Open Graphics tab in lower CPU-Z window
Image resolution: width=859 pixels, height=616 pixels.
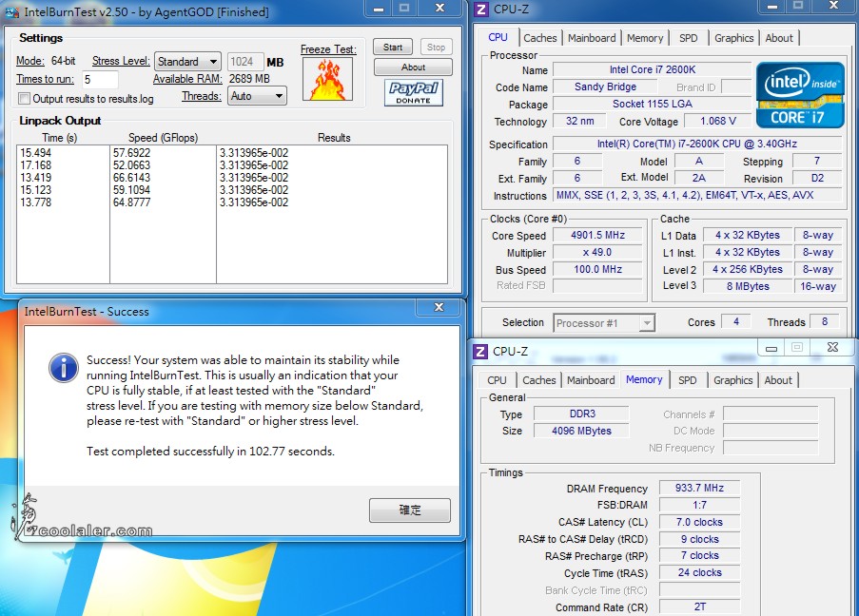[x=732, y=380]
